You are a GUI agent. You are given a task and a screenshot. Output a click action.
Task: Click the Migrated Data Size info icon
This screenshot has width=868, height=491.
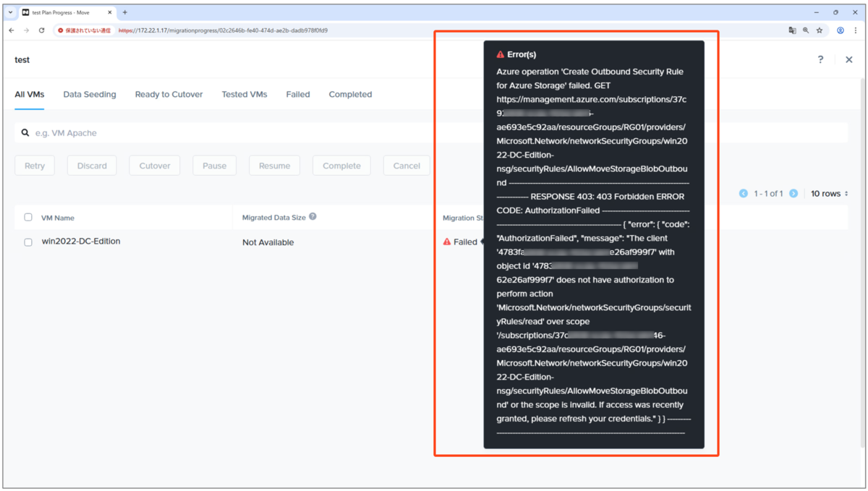tap(312, 216)
